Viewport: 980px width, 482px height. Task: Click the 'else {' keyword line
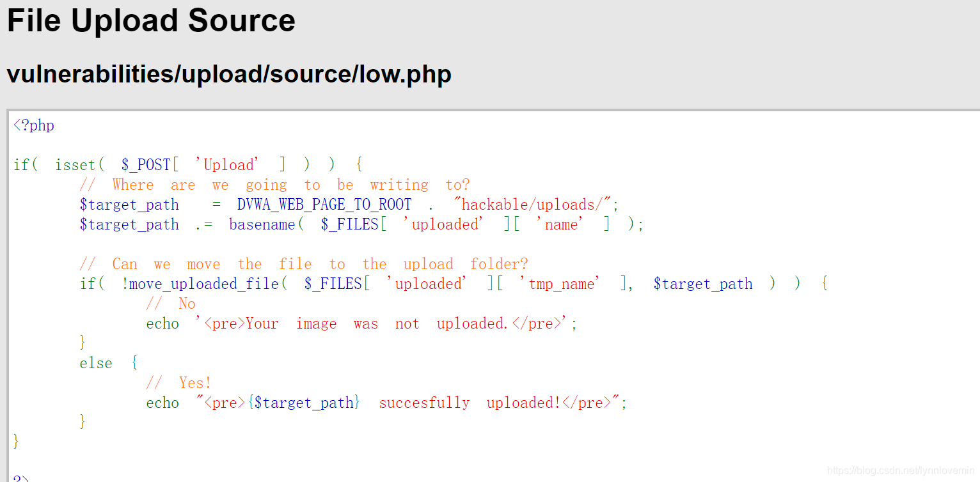(109, 363)
